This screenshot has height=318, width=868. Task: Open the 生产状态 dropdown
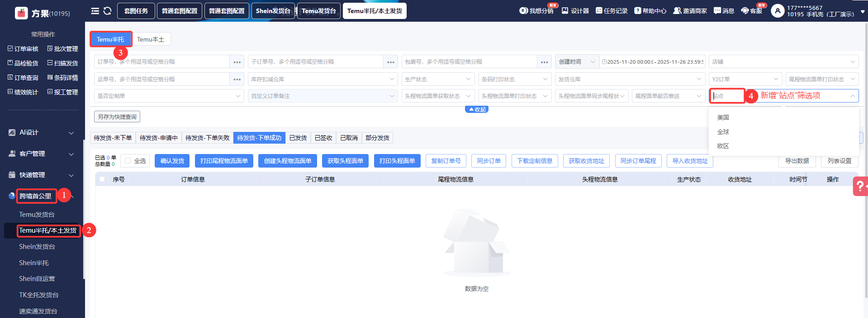coord(437,79)
